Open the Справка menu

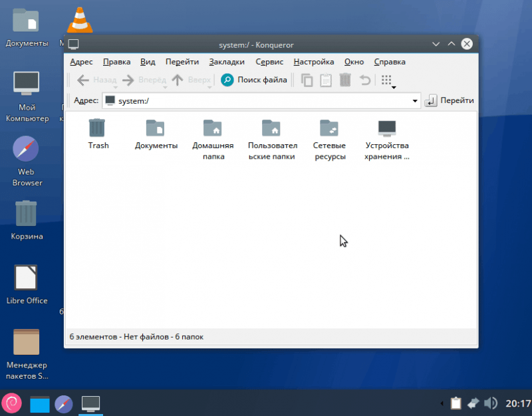[x=390, y=62]
